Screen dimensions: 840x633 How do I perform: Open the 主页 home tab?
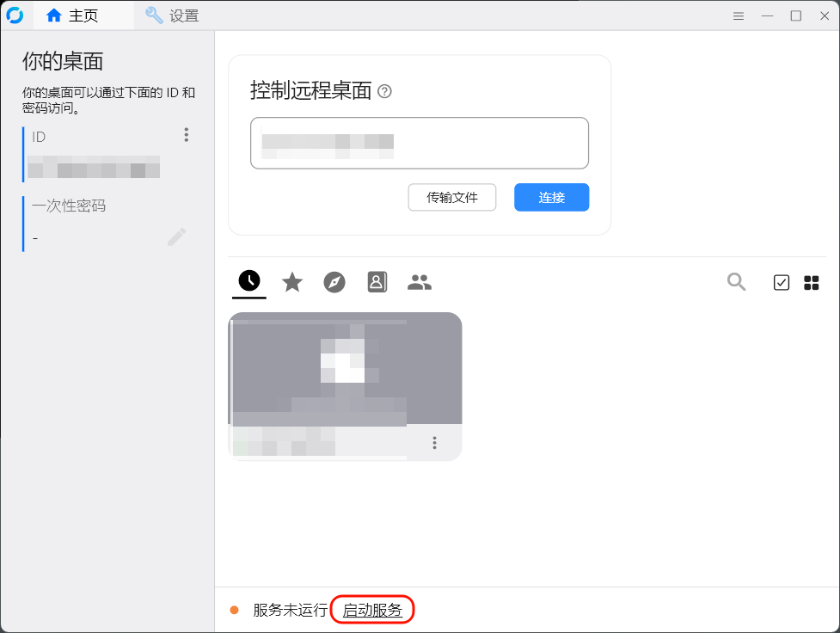tap(83, 16)
